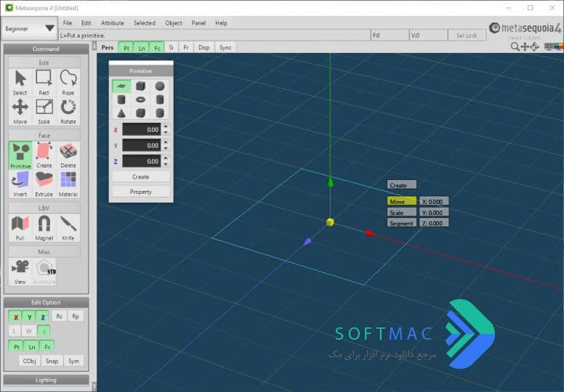Click the Segment button in viewport
This screenshot has height=392, width=564.
(x=402, y=223)
